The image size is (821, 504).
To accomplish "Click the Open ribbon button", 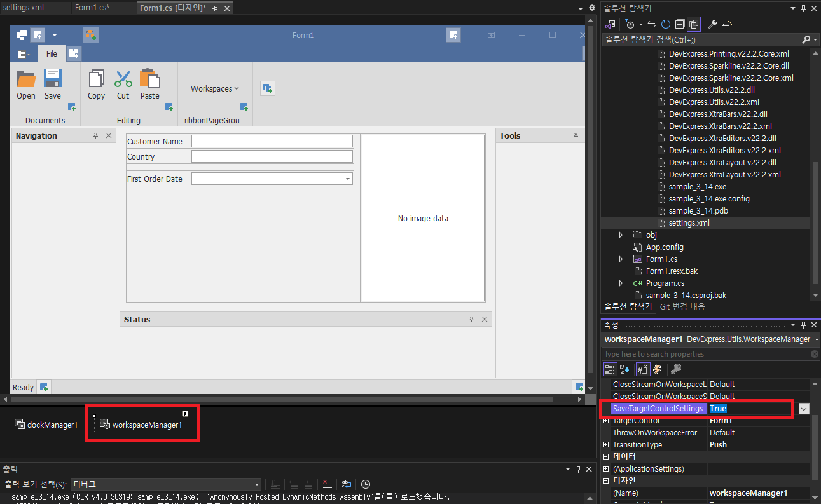I will [x=26, y=84].
